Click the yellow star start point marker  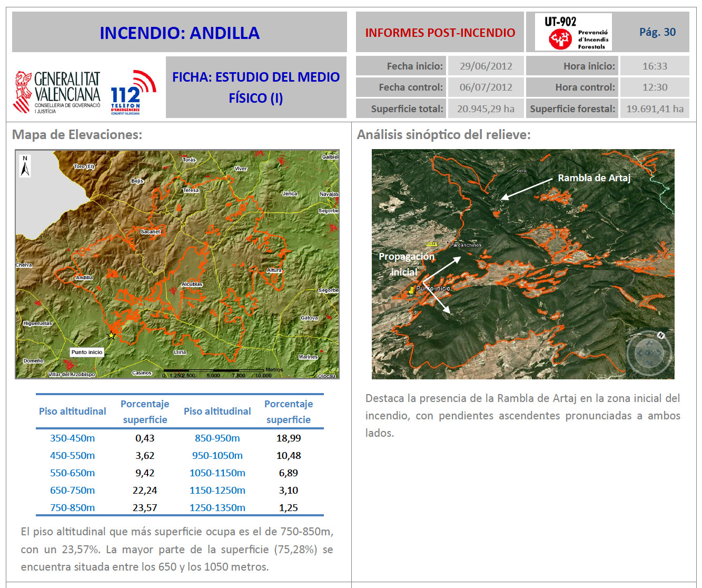pos(111,336)
